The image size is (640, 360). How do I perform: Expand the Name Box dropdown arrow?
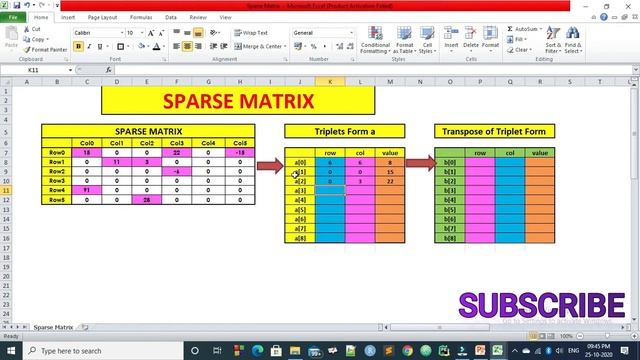point(70,70)
